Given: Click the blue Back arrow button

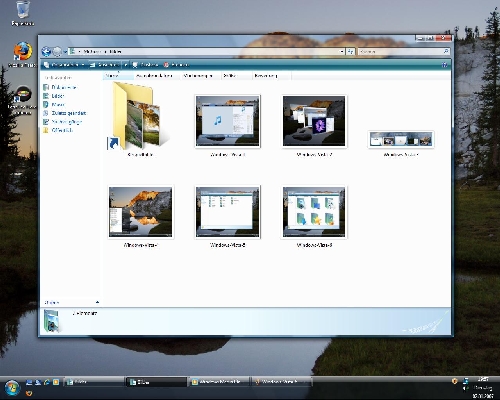Looking at the screenshot, I should 46,52.
